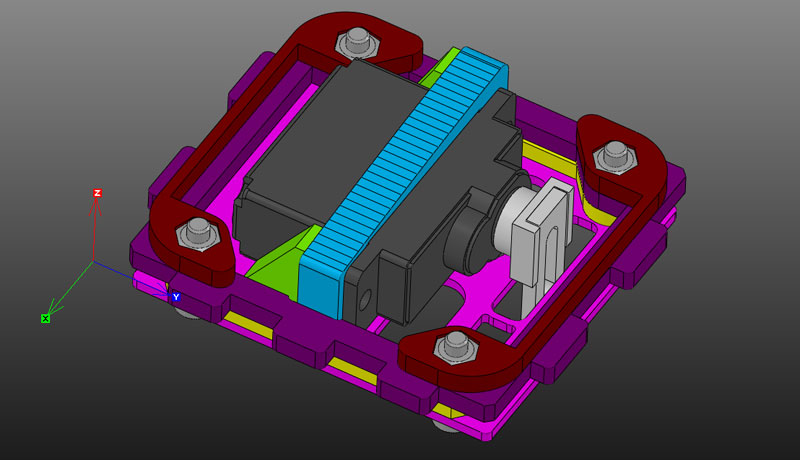
Task: Click the red Z axis label
Action: coord(97,193)
